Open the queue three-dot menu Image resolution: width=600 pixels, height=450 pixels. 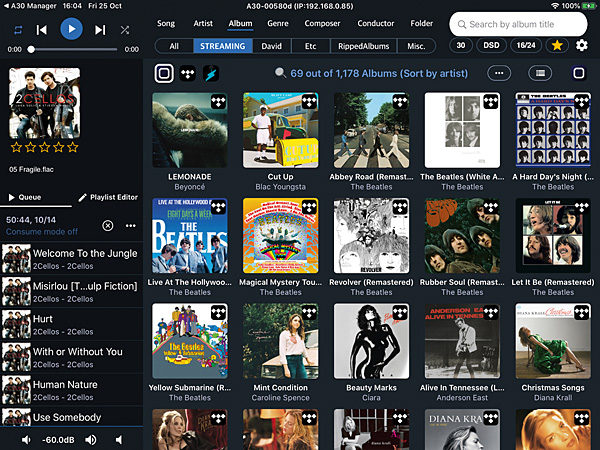[130, 226]
